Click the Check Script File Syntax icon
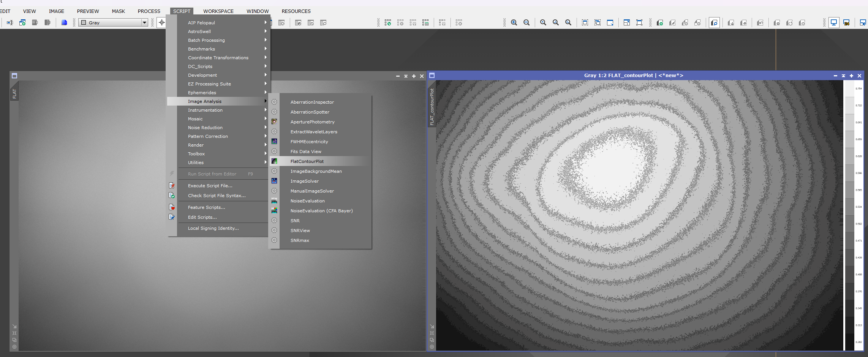The height and width of the screenshot is (357, 868). [172, 195]
